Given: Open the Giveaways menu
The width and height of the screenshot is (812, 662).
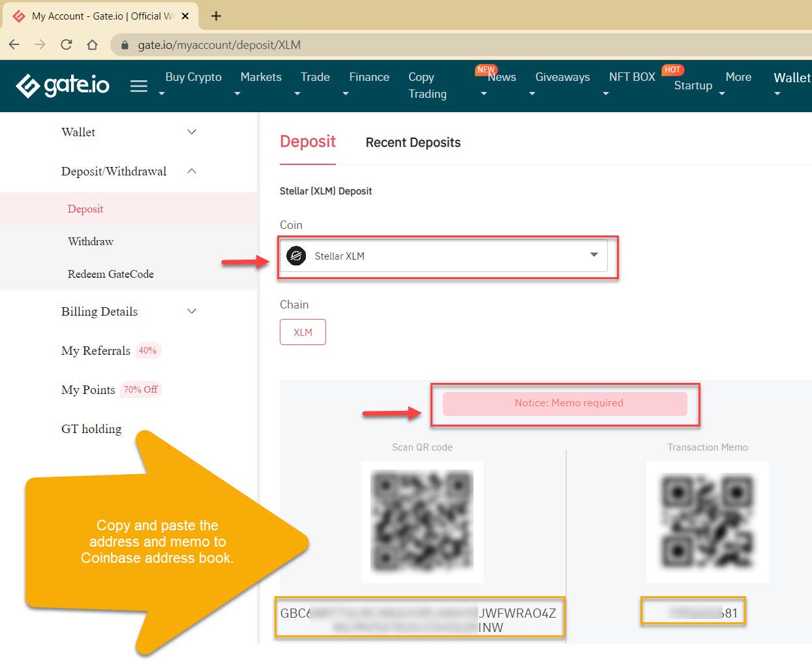Looking at the screenshot, I should [562, 77].
